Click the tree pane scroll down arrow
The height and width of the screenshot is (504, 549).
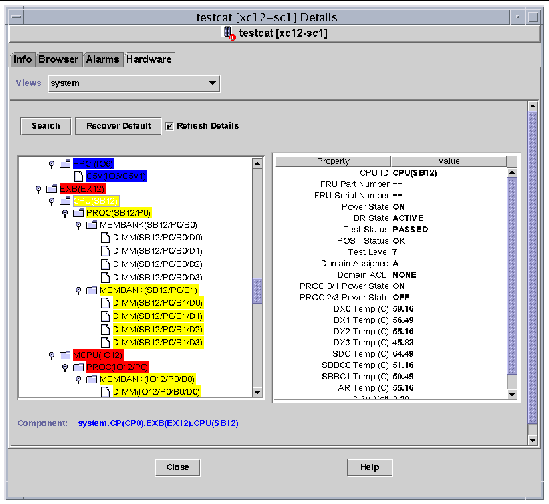point(257,392)
